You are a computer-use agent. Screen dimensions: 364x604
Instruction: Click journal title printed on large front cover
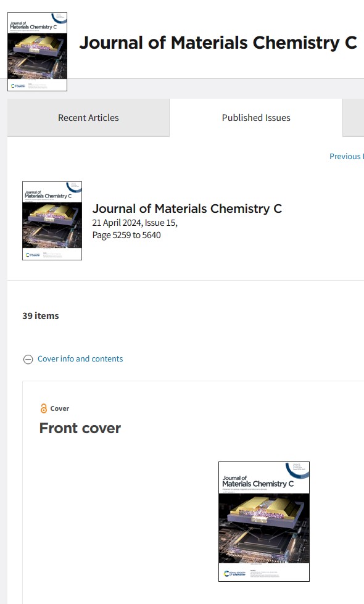pos(258,481)
